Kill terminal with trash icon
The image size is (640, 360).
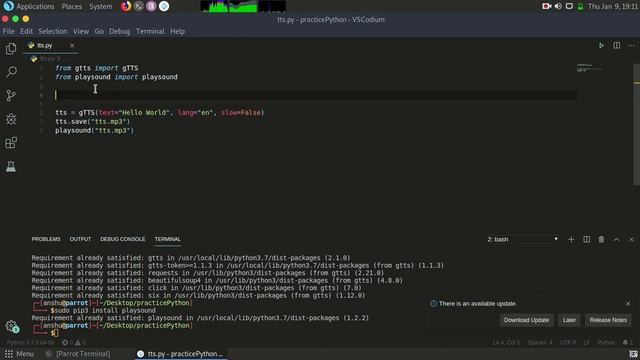click(x=601, y=239)
